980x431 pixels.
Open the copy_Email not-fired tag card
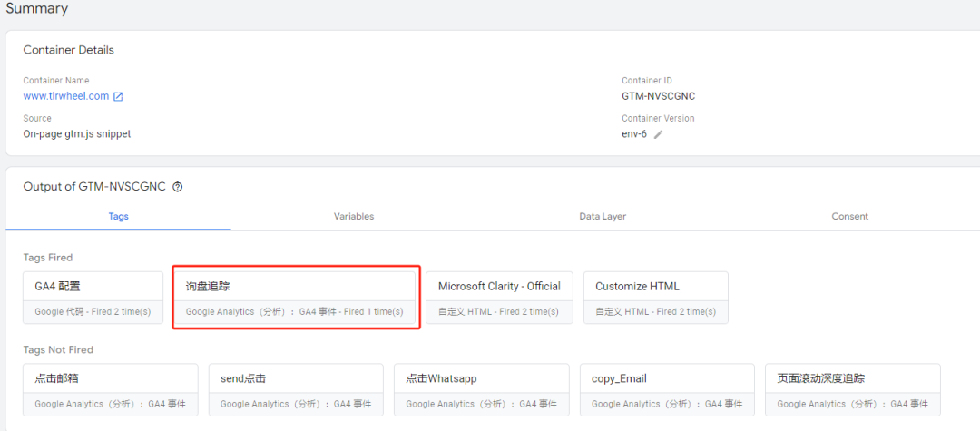[668, 390]
